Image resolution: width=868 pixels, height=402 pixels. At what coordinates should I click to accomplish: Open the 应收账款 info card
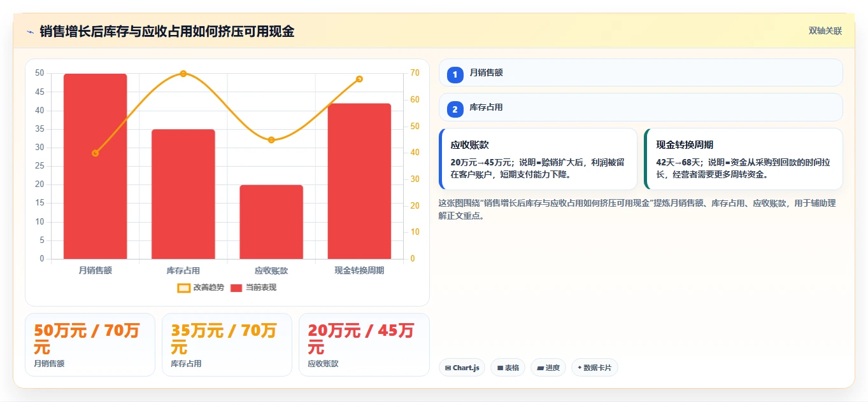tap(537, 159)
